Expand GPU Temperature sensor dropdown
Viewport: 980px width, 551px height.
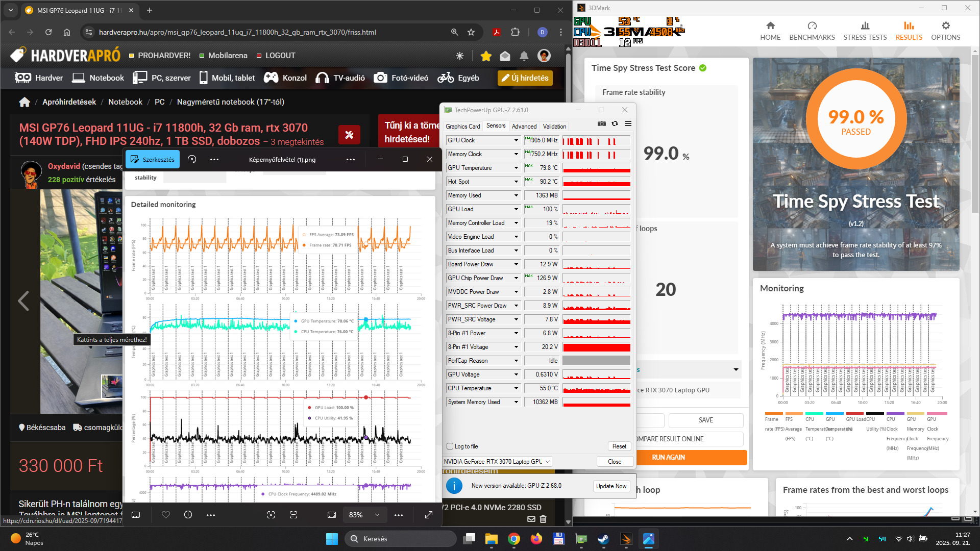516,168
